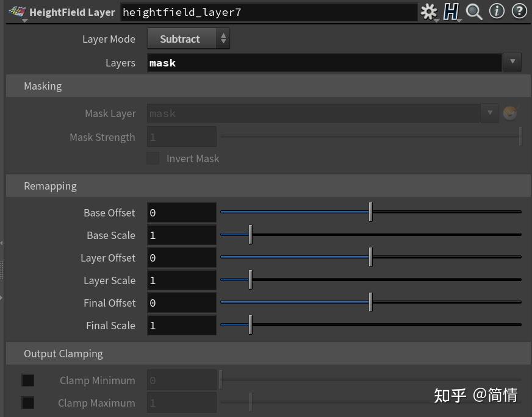Open the parameter search magnifier
Viewport: 532px width, 417px height.
[x=474, y=11]
